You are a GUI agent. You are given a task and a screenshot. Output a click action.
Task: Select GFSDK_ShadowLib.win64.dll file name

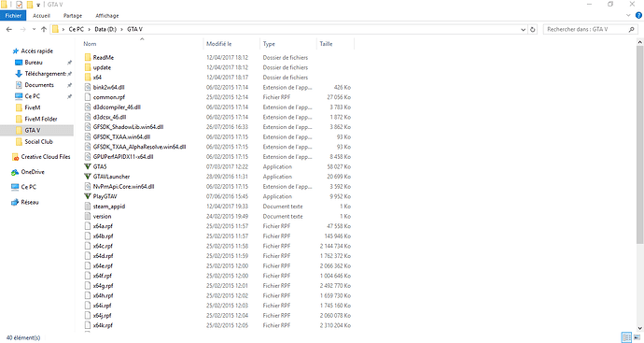pos(128,127)
